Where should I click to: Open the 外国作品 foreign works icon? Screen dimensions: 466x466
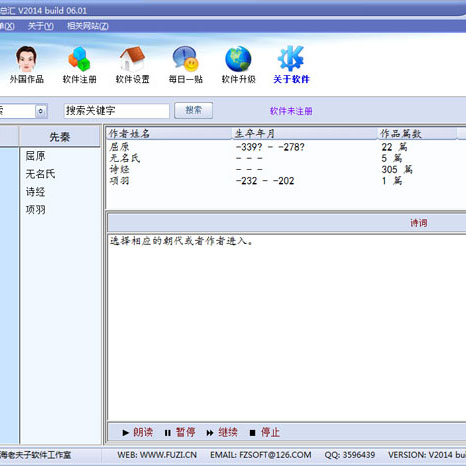(26, 65)
